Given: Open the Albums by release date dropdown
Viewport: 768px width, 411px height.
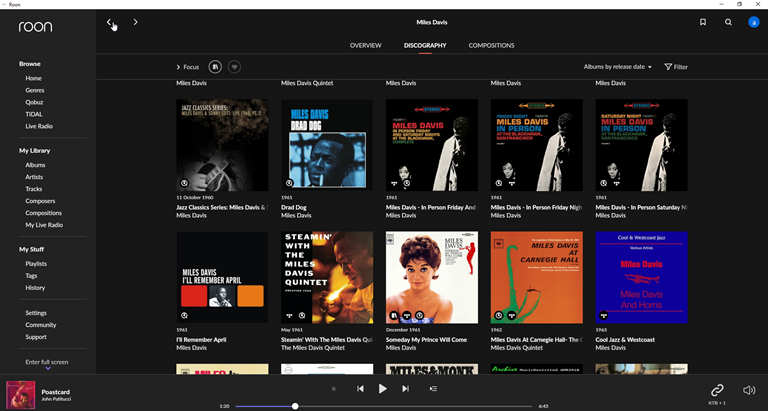Looking at the screenshot, I should click(617, 67).
